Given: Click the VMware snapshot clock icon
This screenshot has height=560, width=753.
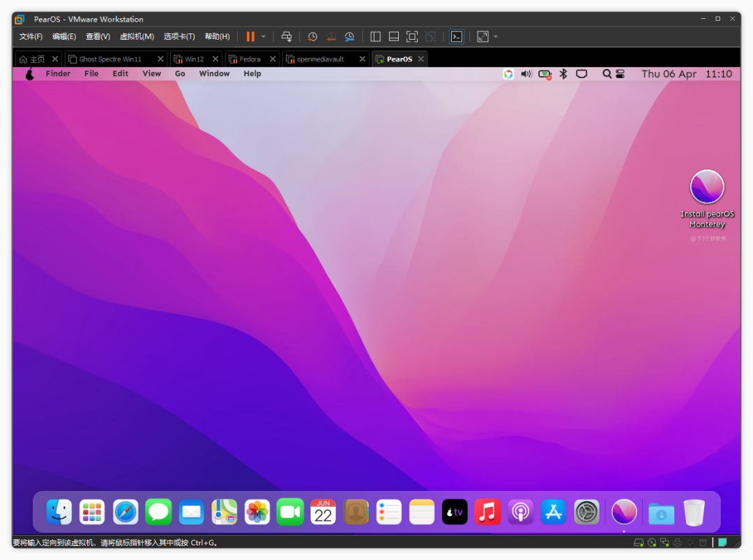Looking at the screenshot, I should (312, 37).
